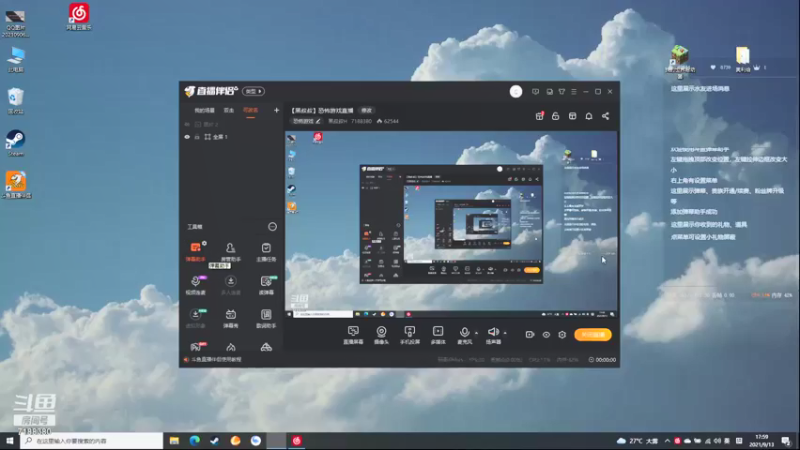
Task: Select the 回收站 recycle bin icon
Action: pos(15,101)
